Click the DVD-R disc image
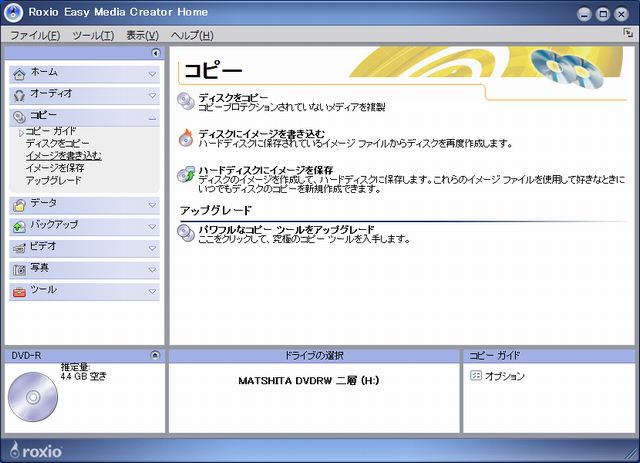This screenshot has height=463, width=640. (33, 397)
